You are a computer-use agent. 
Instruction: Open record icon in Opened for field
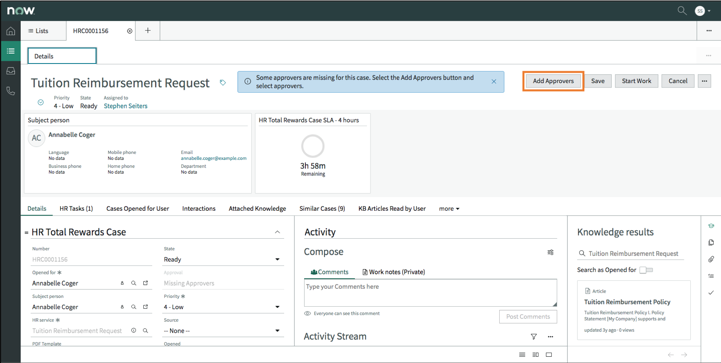click(x=145, y=283)
